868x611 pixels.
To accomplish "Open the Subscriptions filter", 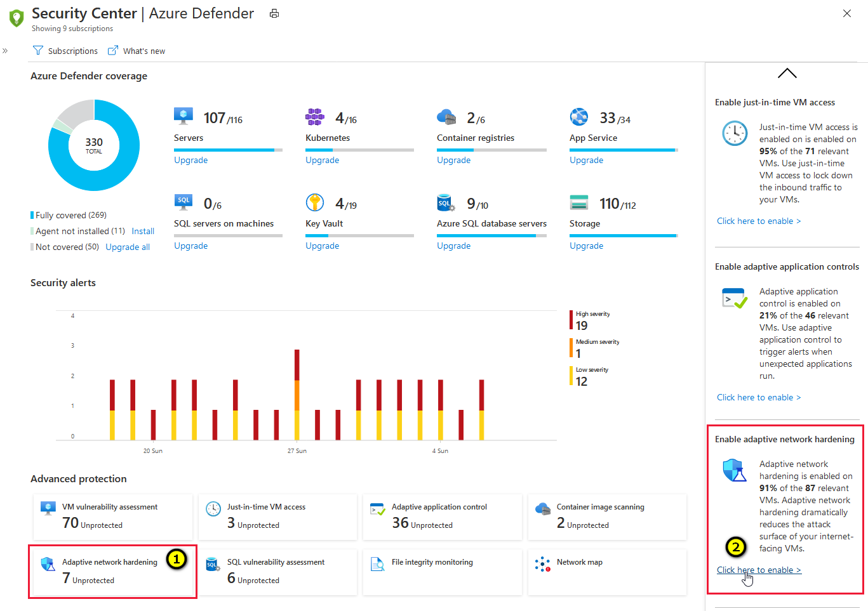I will 65,51.
